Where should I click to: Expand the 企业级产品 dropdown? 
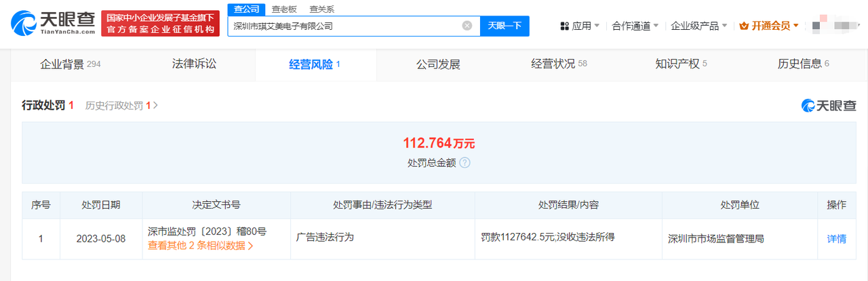coord(699,26)
